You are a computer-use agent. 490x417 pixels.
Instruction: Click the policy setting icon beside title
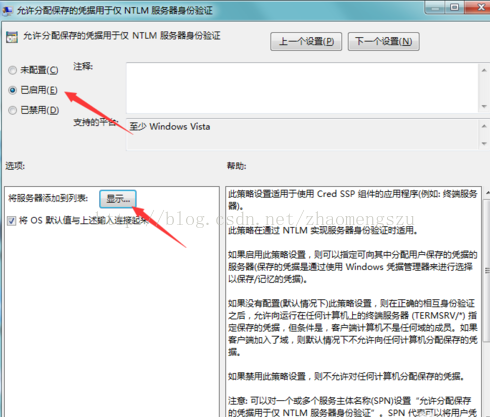pos(12,37)
